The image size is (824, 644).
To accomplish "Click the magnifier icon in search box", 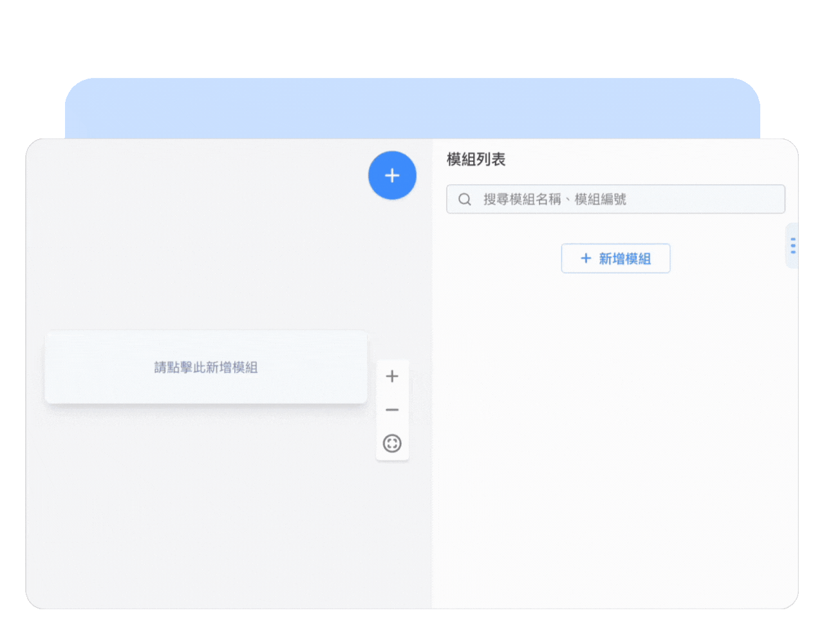I will coord(465,200).
